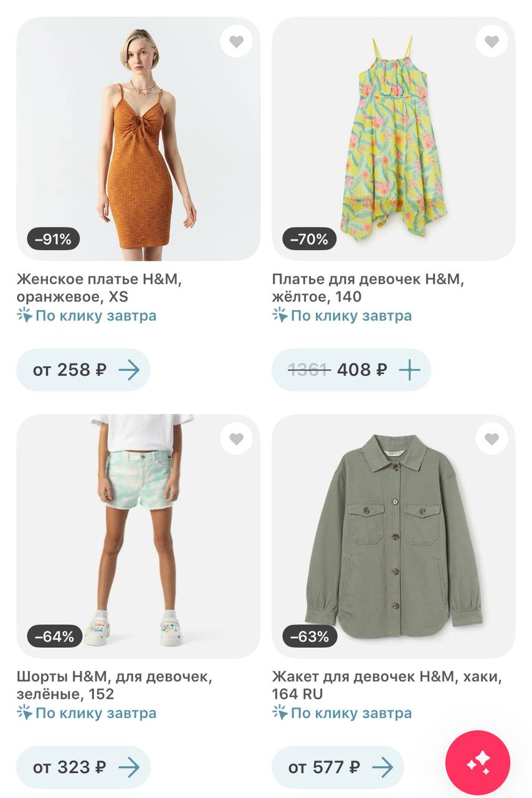532x798 pixels.
Task: Open green shorts product photo
Action: coord(138,536)
